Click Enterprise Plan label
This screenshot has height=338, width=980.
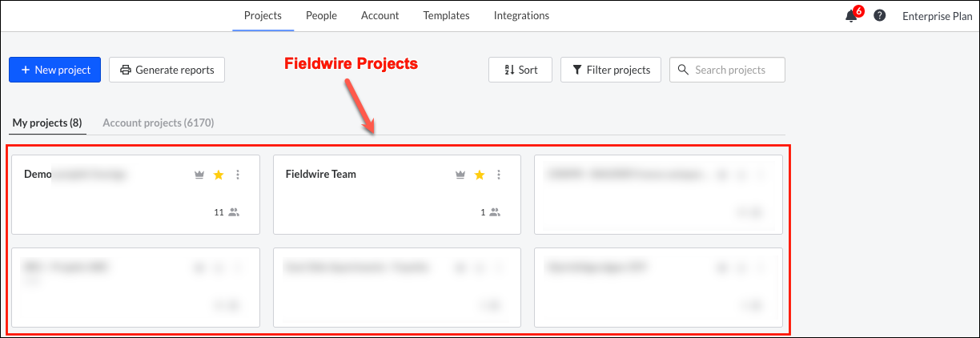click(937, 16)
